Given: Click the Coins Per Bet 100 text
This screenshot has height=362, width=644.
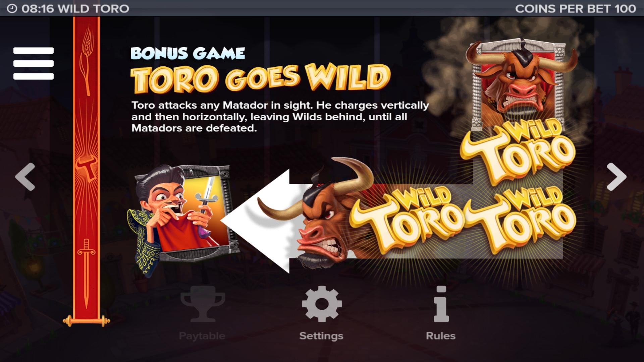Looking at the screenshot, I should pyautogui.click(x=576, y=8).
